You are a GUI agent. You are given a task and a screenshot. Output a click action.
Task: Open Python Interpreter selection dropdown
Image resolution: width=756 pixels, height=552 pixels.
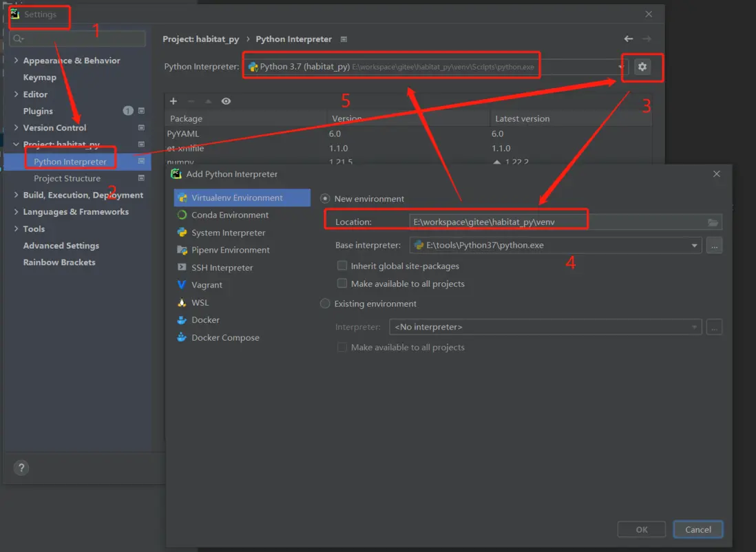click(621, 67)
